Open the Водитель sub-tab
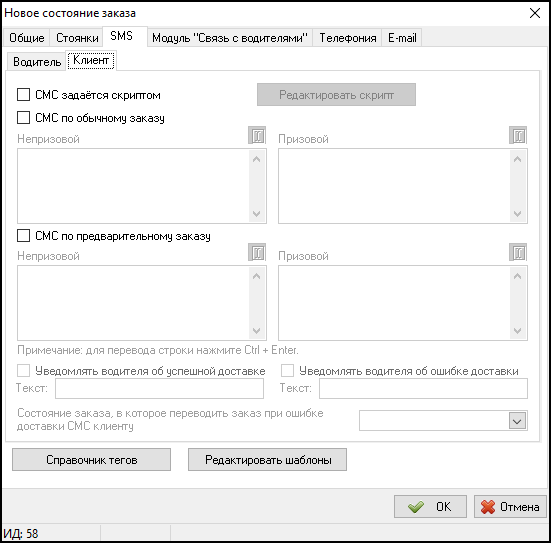551x543 pixels. coord(37,62)
